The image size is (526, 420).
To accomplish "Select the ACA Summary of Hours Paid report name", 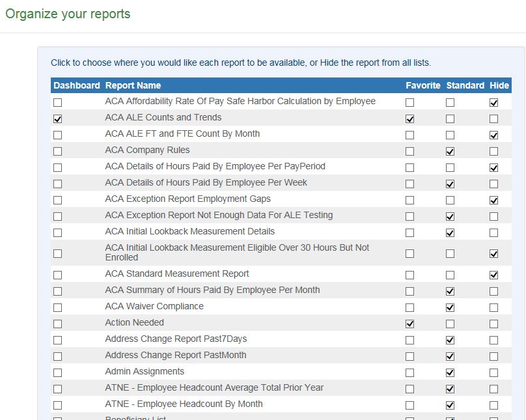I will (212, 290).
